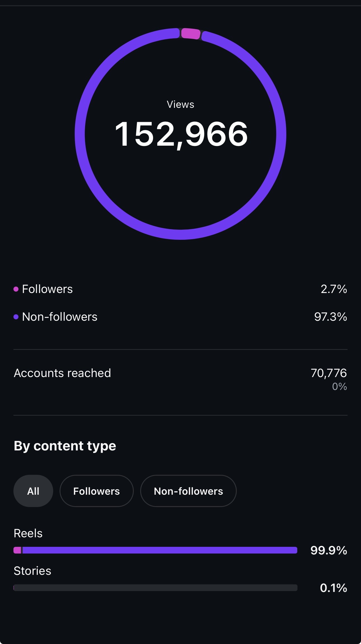Tap the pink portion of Reels bar
The image size is (361, 644).
[17, 550]
